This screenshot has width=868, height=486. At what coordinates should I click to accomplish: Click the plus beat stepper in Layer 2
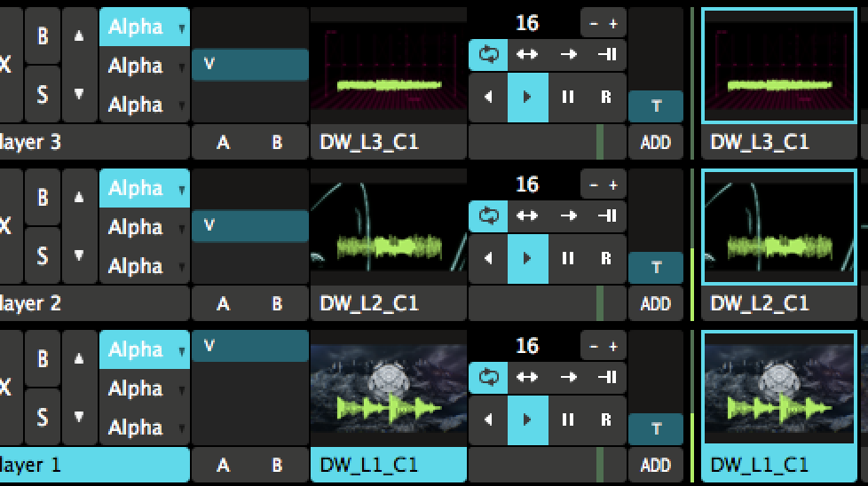612,184
